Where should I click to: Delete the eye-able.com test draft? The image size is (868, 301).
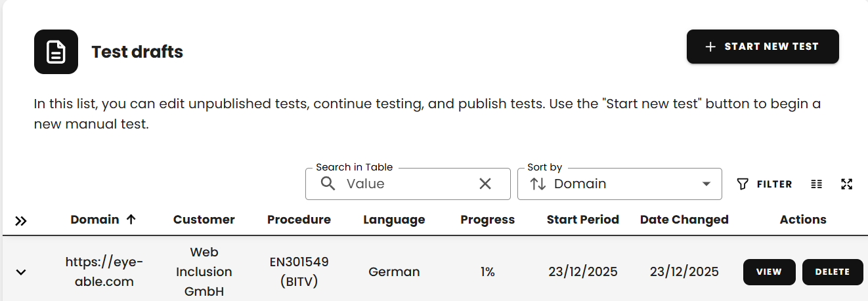pos(832,272)
